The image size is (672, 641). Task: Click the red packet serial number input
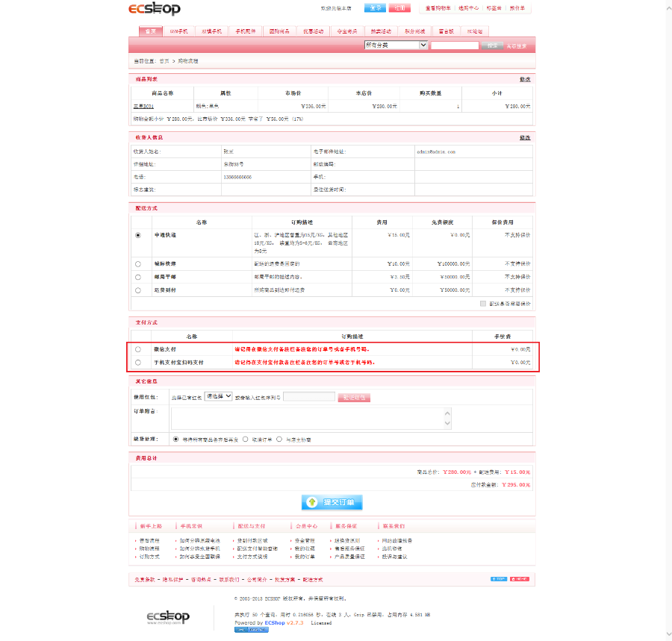point(309,396)
